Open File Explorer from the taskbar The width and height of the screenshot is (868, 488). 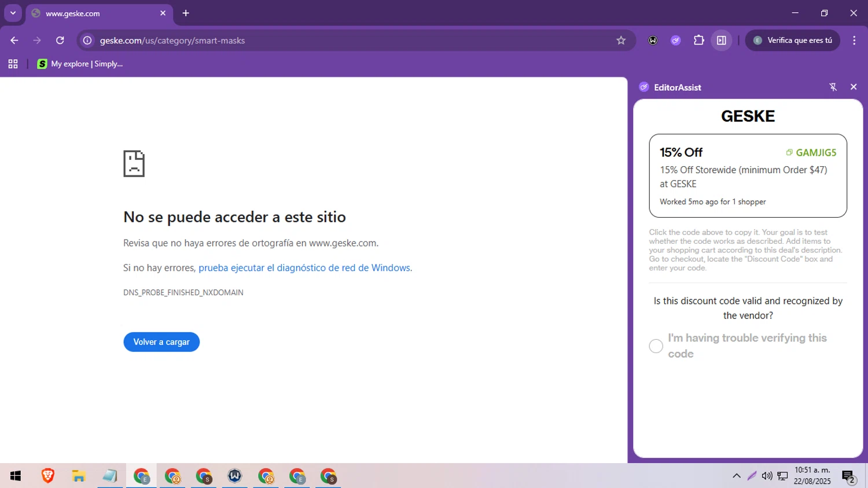click(79, 476)
